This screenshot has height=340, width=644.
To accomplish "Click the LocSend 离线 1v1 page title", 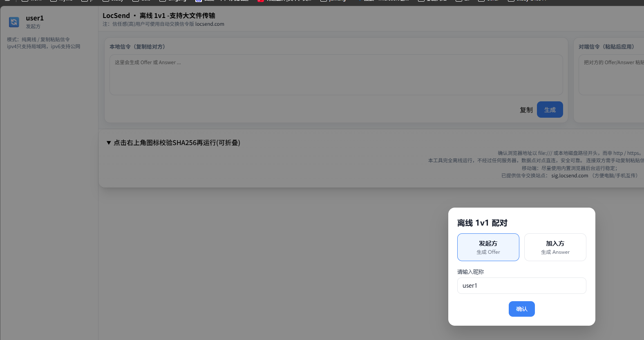I will point(159,16).
